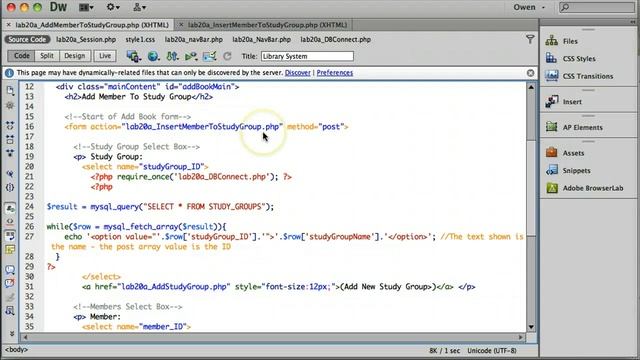Switch to lab20a_AddMemberToStudyGroup.php tab
Viewport: 640px width, 360px height.
pyautogui.click(x=92, y=25)
